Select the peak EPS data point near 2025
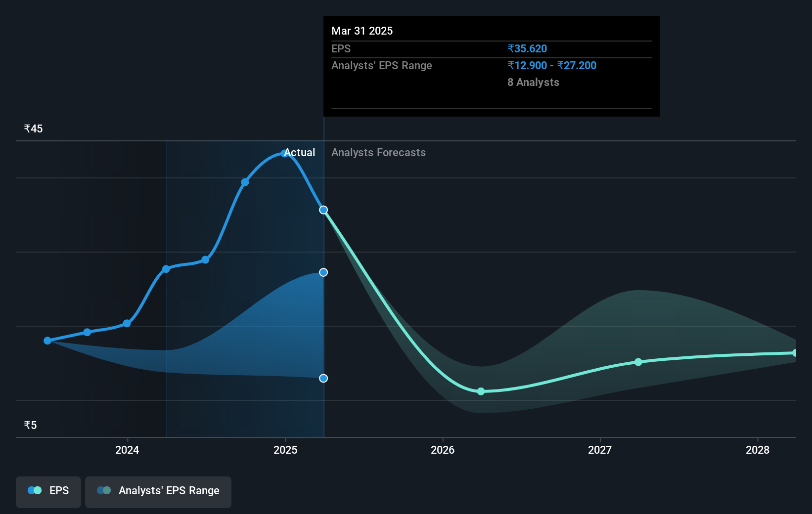 click(x=284, y=153)
